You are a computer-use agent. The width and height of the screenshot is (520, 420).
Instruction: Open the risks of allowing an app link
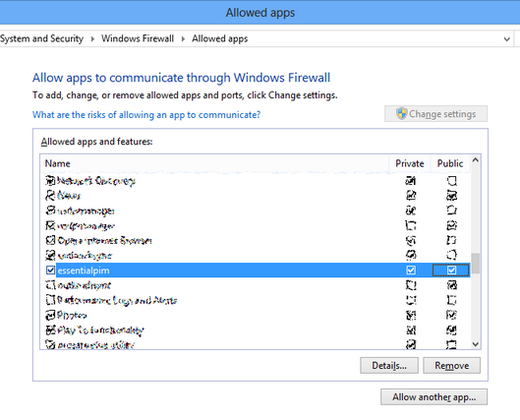pyautogui.click(x=146, y=115)
